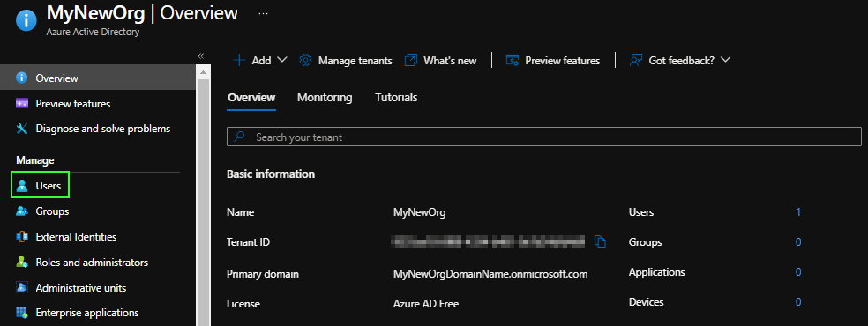This screenshot has width=868, height=326.
Task: Collapse the sidebar with double-chevron icon
Action: tap(201, 56)
